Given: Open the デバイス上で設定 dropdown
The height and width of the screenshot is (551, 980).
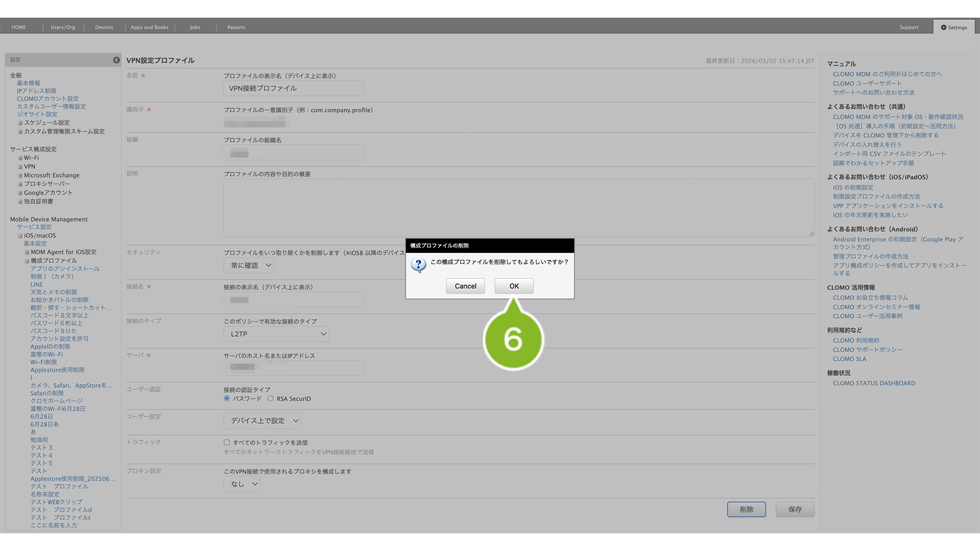Looking at the screenshot, I should point(262,421).
